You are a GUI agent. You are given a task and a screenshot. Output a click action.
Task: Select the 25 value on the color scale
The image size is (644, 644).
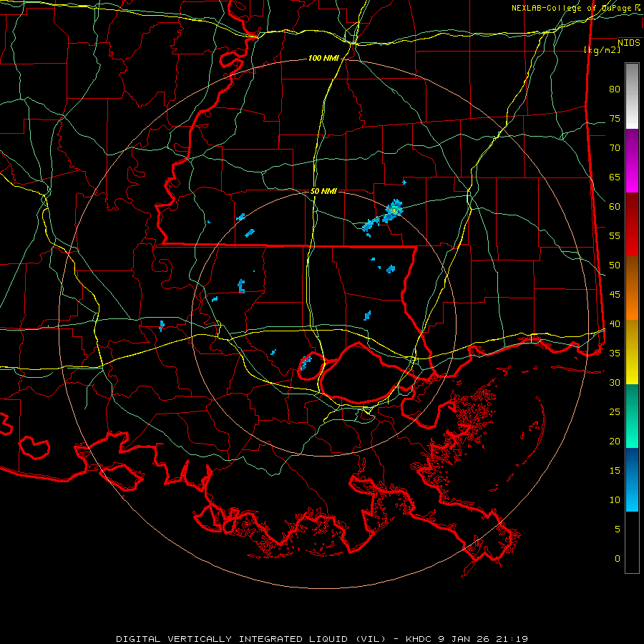615,412
